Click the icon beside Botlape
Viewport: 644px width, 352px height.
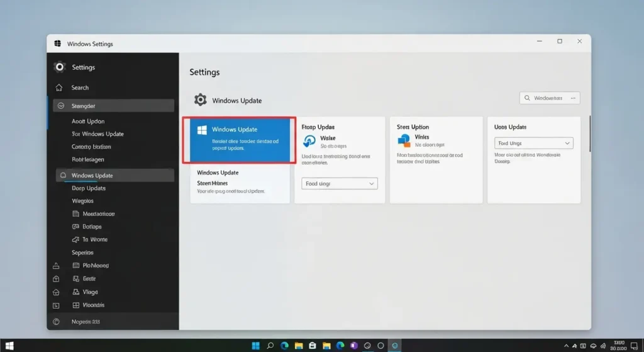tap(75, 227)
